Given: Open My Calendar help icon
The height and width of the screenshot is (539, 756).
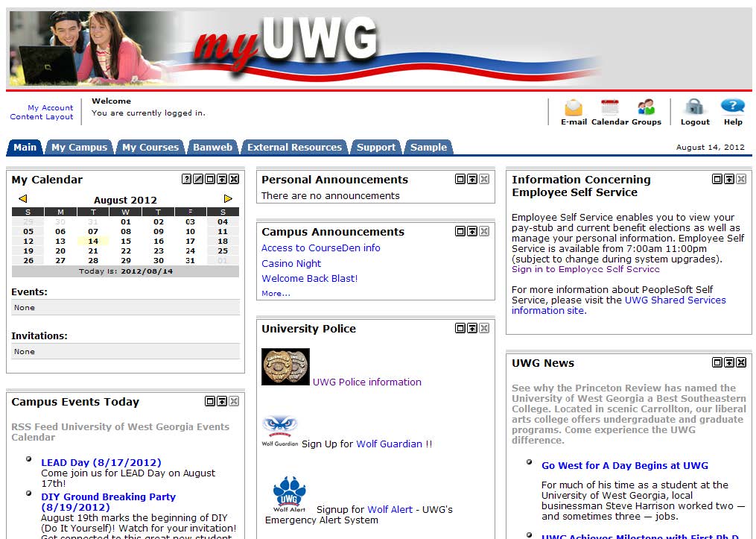Looking at the screenshot, I should (x=187, y=179).
